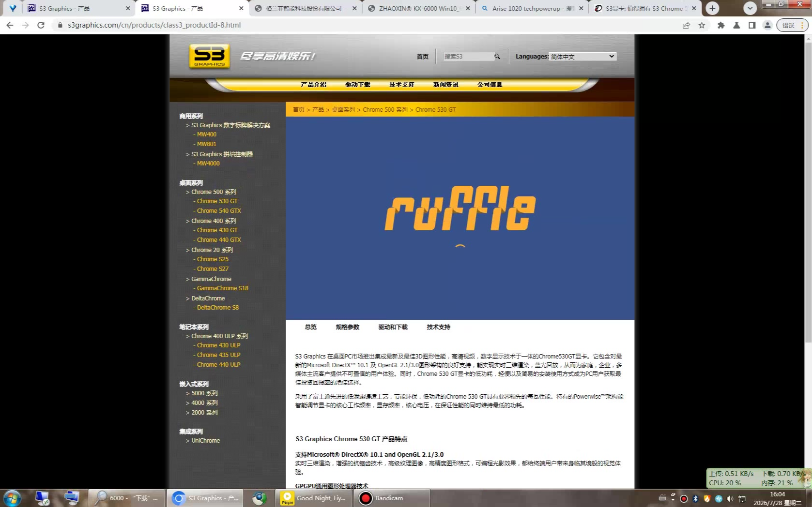Select the 总览 product tab

311,327
